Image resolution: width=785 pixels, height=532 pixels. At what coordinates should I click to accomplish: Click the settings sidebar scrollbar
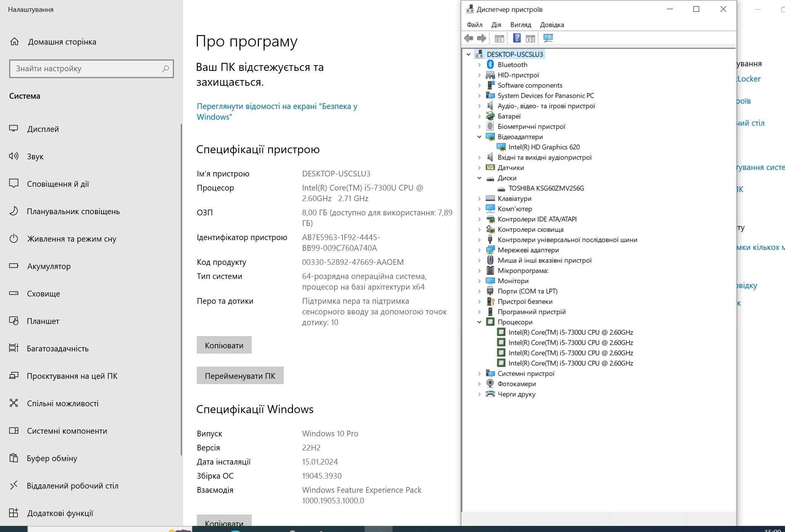[182, 290]
